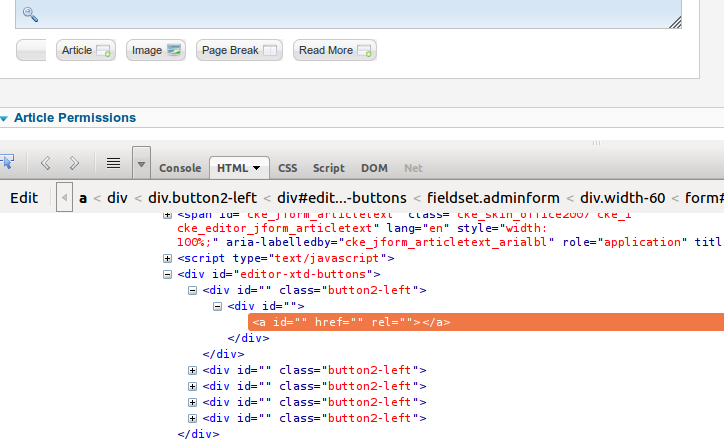
Task: Switch to the Console tab
Action: pos(180,168)
